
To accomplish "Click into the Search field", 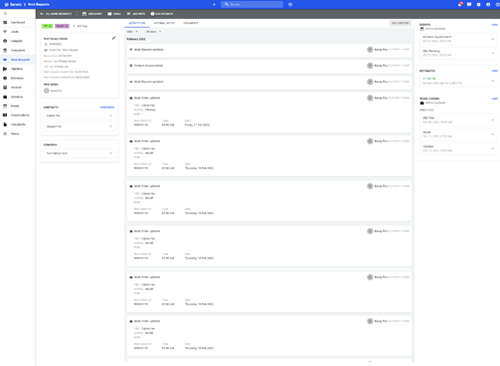I will point(252,4).
